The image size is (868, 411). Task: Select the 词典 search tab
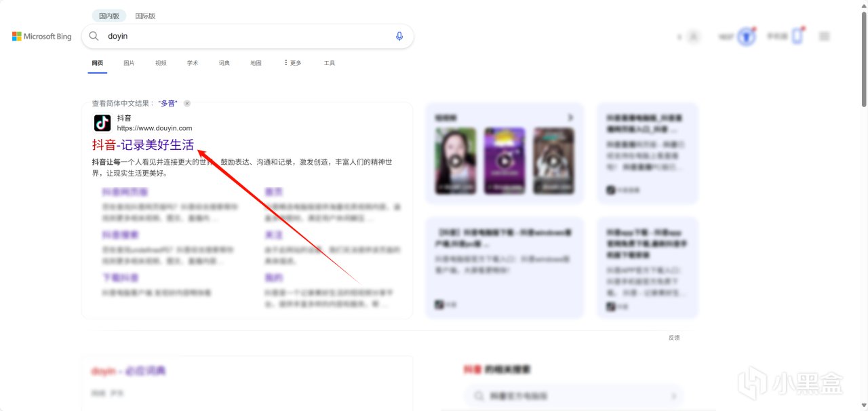pos(224,63)
